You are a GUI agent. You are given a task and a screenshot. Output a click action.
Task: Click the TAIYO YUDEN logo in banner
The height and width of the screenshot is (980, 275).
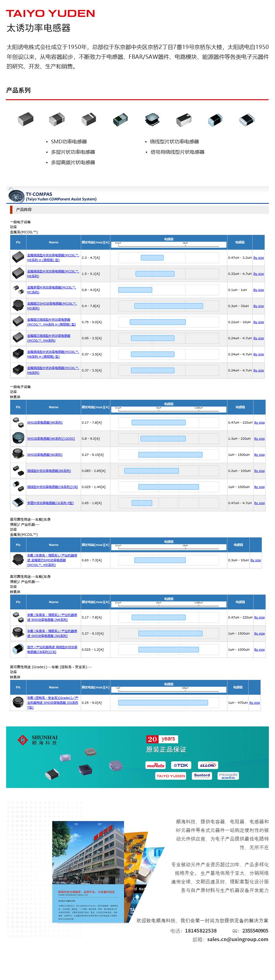(x=170, y=776)
